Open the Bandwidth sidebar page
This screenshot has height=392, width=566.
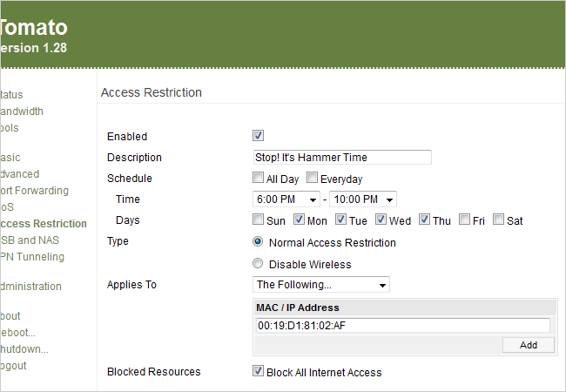(x=22, y=112)
